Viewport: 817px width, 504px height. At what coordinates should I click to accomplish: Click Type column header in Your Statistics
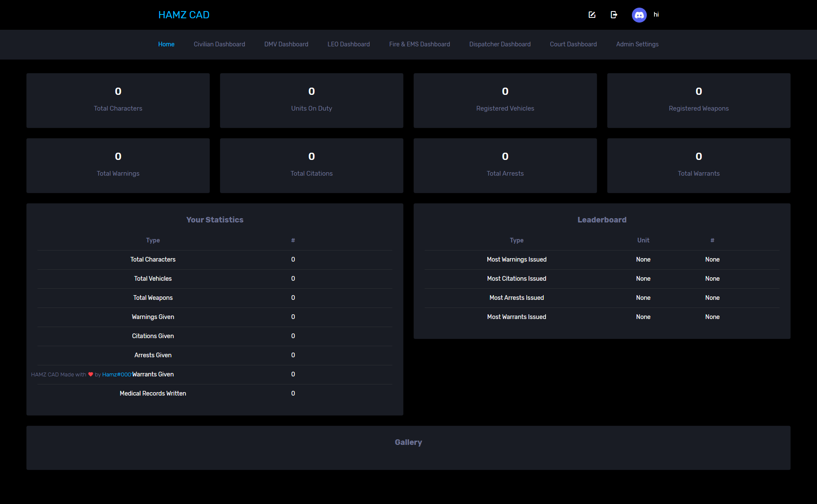[153, 240]
